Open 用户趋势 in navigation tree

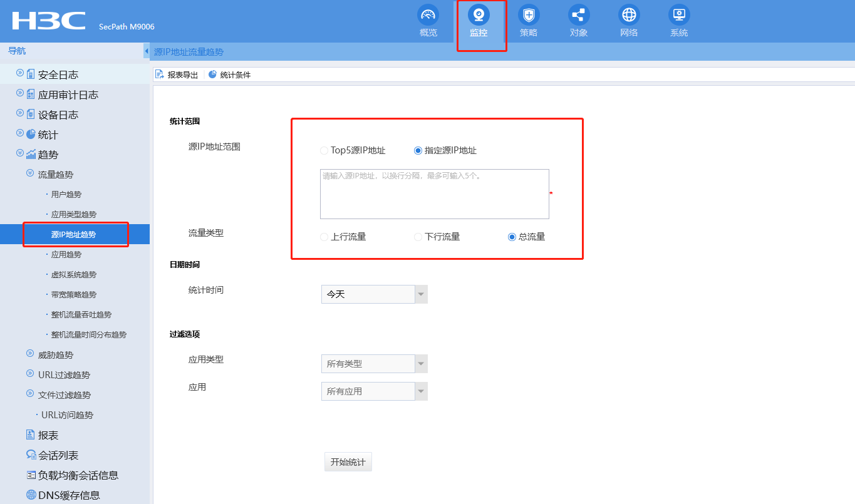pyautogui.click(x=66, y=195)
